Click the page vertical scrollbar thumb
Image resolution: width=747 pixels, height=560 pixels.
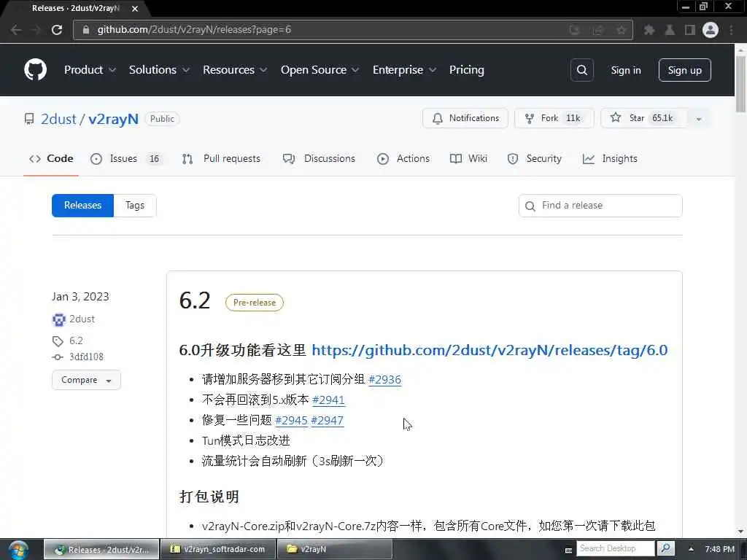click(741, 85)
